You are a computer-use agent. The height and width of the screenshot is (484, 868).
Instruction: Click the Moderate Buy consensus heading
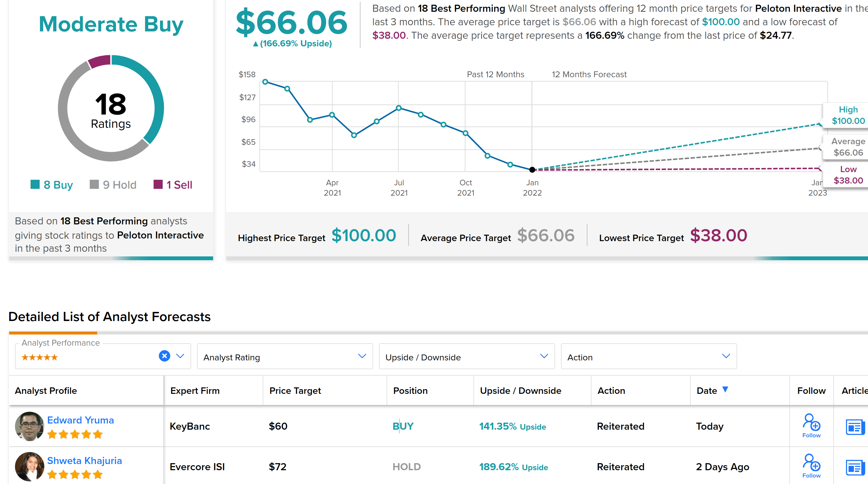tap(111, 24)
